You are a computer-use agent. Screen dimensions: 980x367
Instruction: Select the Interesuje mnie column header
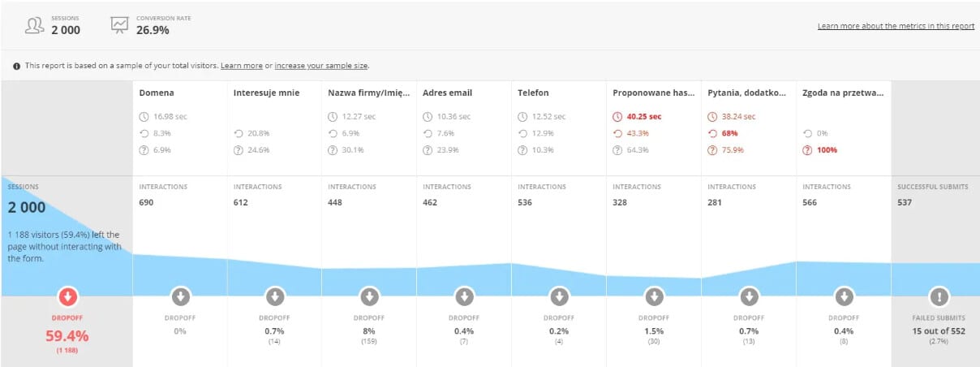coord(266,93)
